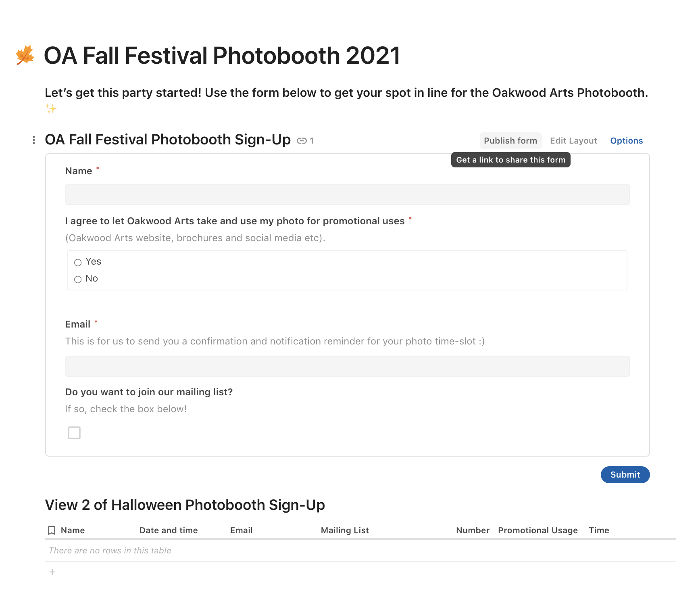Submit the photobooth sign-up form
The image size is (700, 601).
point(625,475)
